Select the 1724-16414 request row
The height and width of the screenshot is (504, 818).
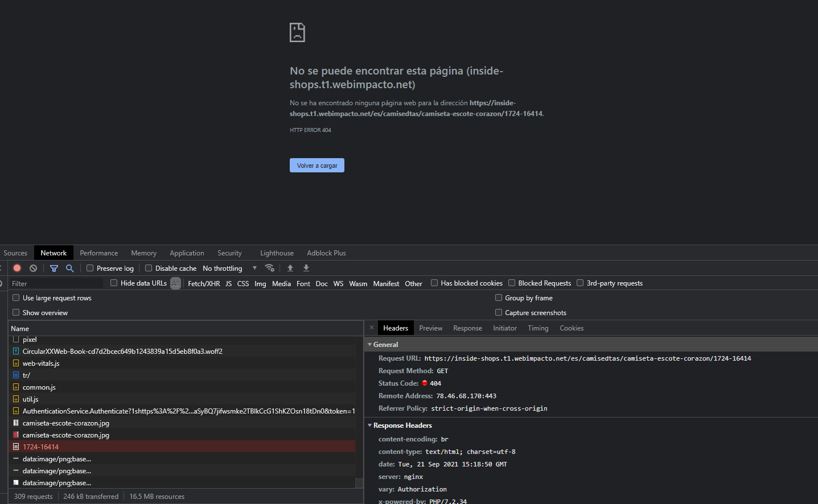[x=182, y=447]
